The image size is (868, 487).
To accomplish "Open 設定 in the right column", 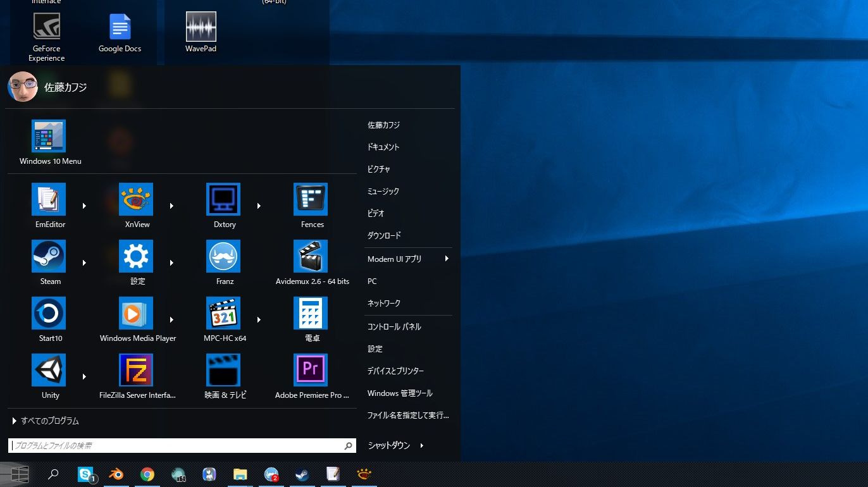I will click(375, 349).
